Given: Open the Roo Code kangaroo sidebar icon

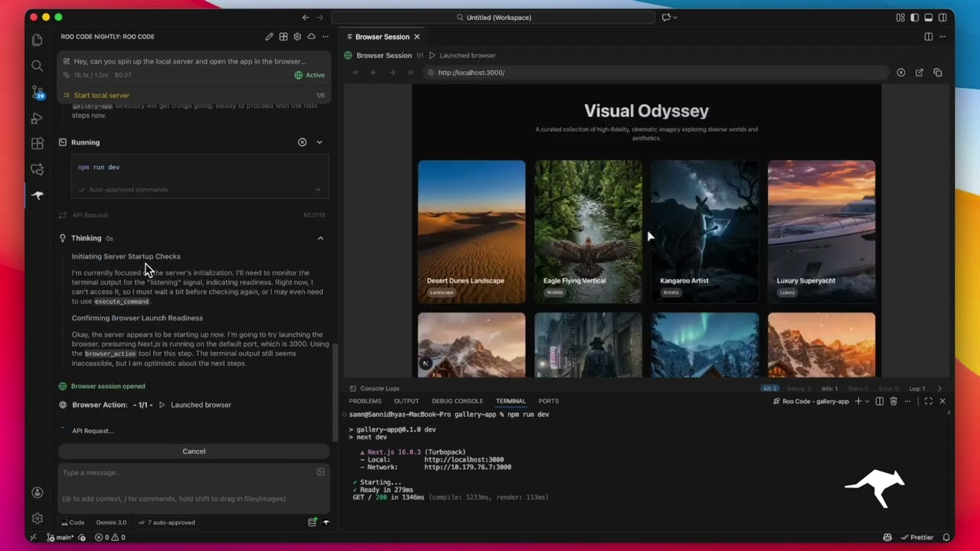Looking at the screenshot, I should point(37,195).
